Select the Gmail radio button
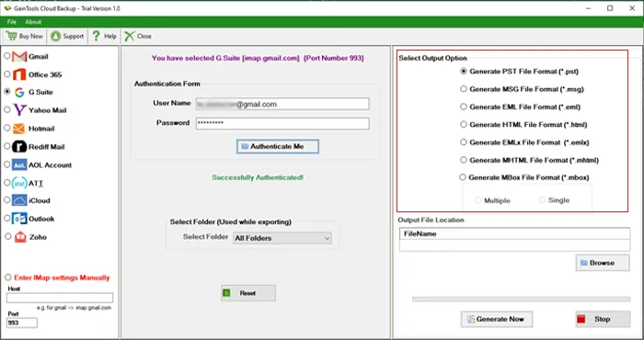Screen dimensions: 644x340 pos(7,56)
